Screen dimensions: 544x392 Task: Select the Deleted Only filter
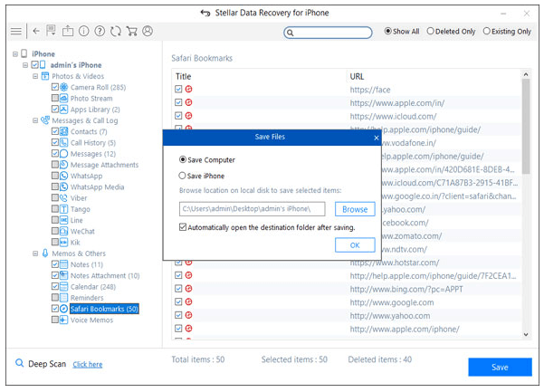coord(430,31)
